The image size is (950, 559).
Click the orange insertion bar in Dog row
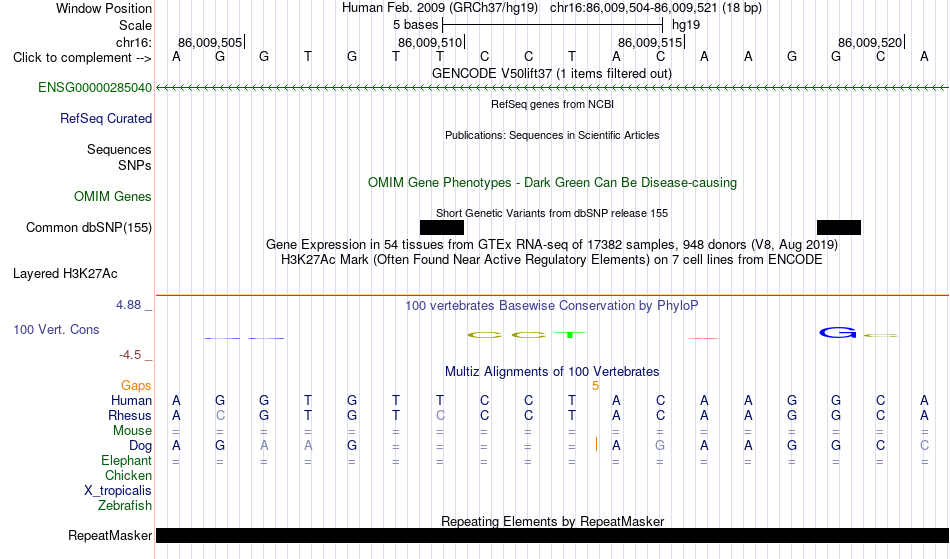tap(596, 445)
